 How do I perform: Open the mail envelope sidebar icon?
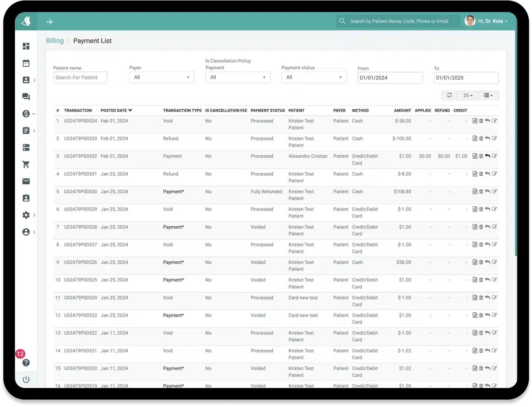pyautogui.click(x=26, y=181)
